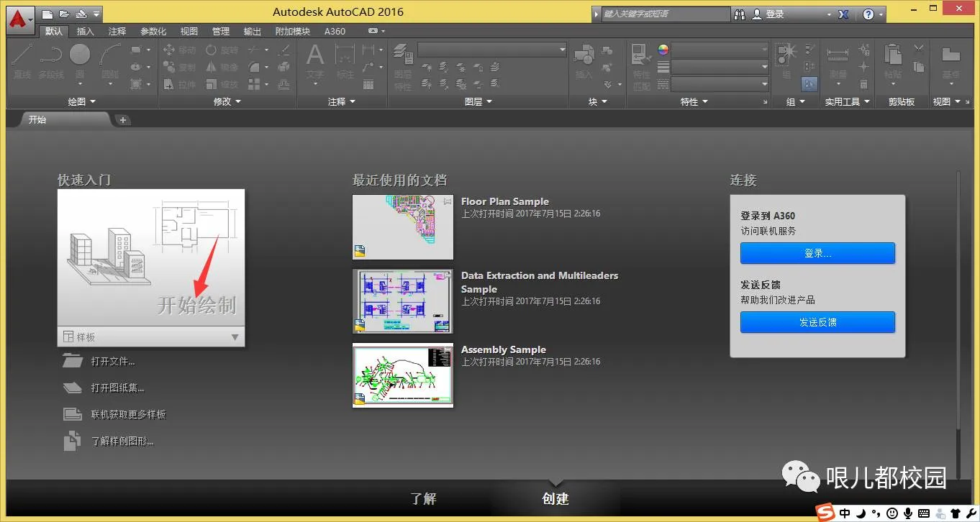Select the Line (直线) tool

[22, 62]
